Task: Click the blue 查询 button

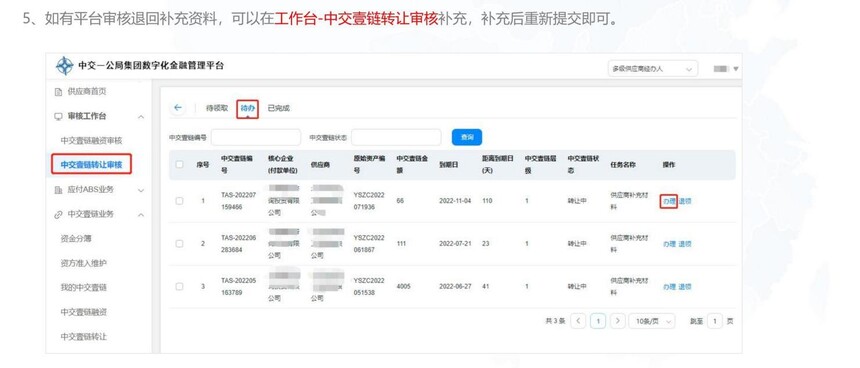Action: [467, 137]
